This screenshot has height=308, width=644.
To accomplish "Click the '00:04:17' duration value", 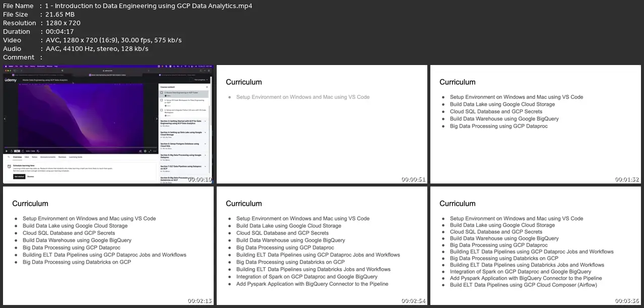I will pos(59,32).
